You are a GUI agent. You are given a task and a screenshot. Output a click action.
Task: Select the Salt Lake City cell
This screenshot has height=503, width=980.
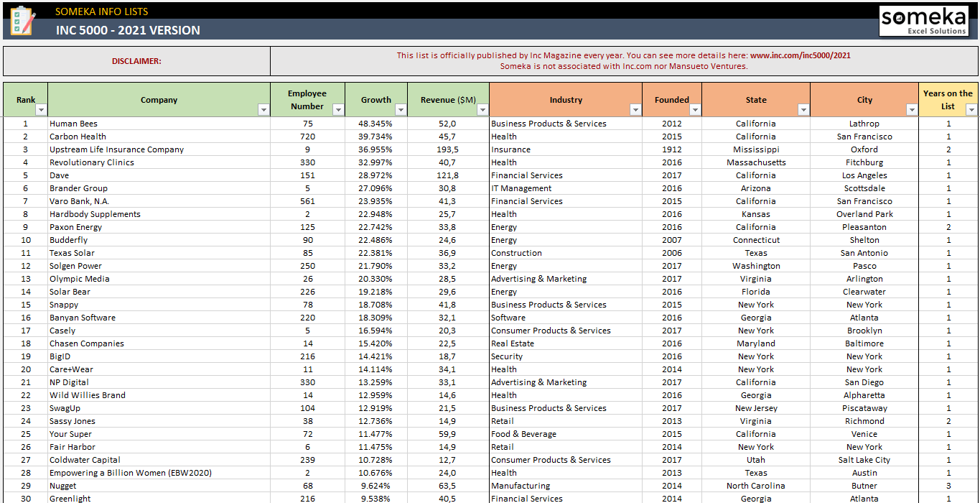864,460
